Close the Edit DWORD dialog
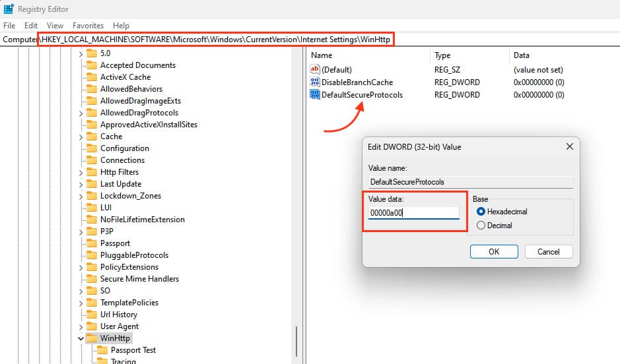620x364 pixels. (568, 146)
